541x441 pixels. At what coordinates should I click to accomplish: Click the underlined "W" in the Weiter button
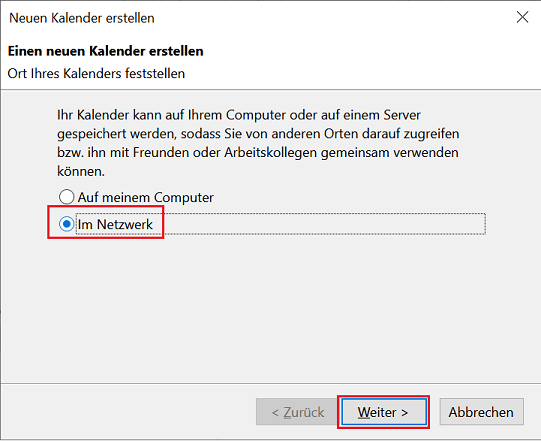point(364,412)
